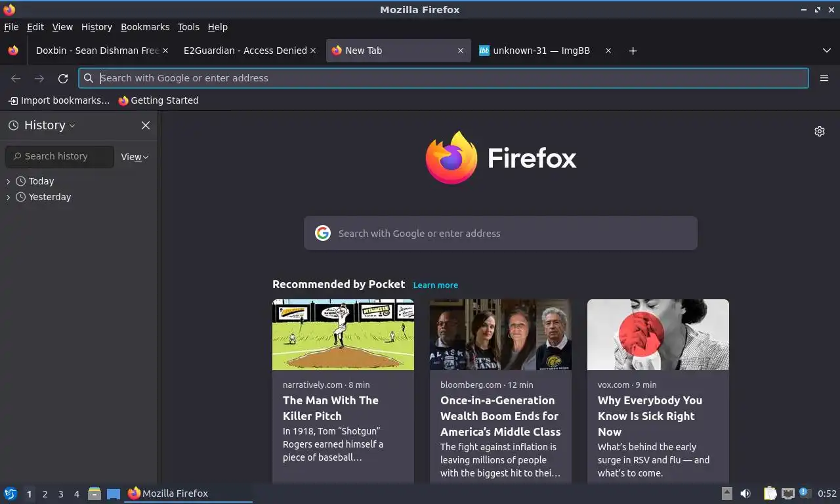Open a new tab with plus button
This screenshot has height=504, width=840.
coord(633,51)
